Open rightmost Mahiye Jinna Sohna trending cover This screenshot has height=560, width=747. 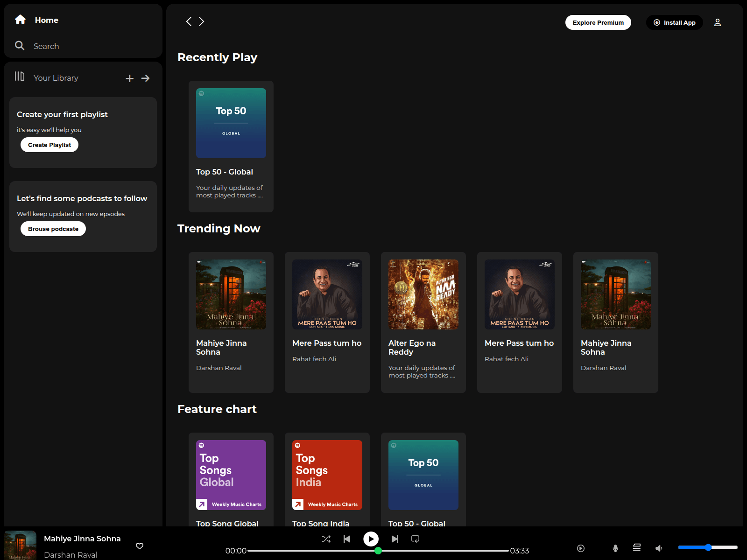pyautogui.click(x=616, y=294)
